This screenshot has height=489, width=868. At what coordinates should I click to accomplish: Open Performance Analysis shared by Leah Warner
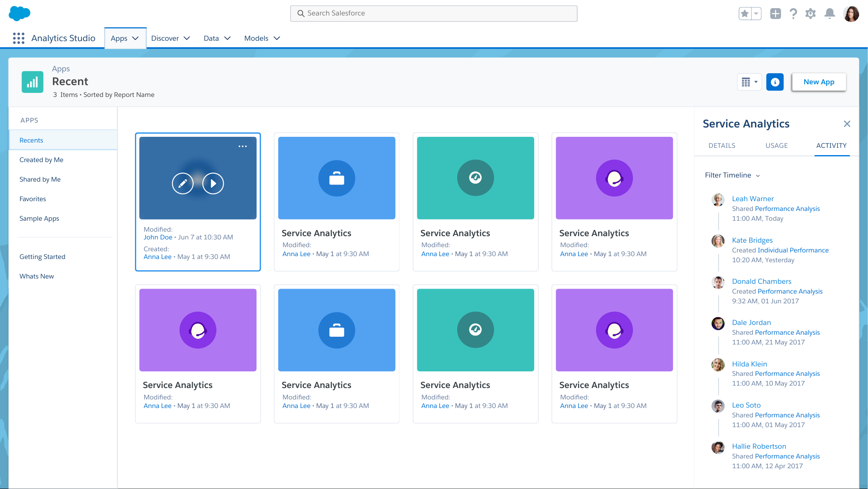coord(787,208)
